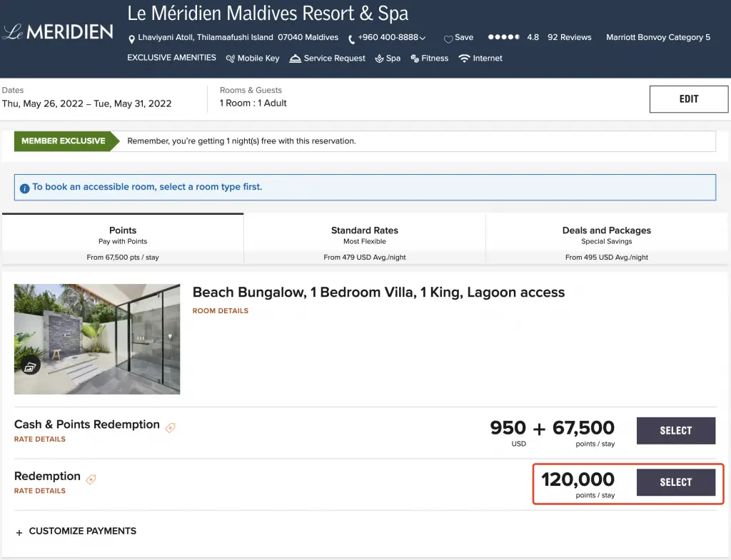Switch to the Standard Rates tab
Image resolution: width=731 pixels, height=560 pixels.
tap(365, 238)
